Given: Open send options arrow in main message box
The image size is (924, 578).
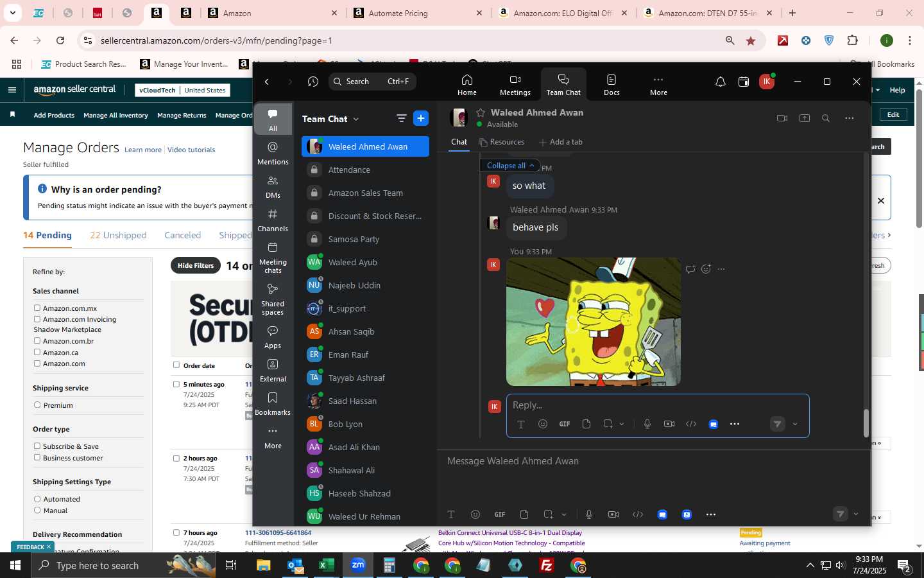Looking at the screenshot, I should (856, 514).
